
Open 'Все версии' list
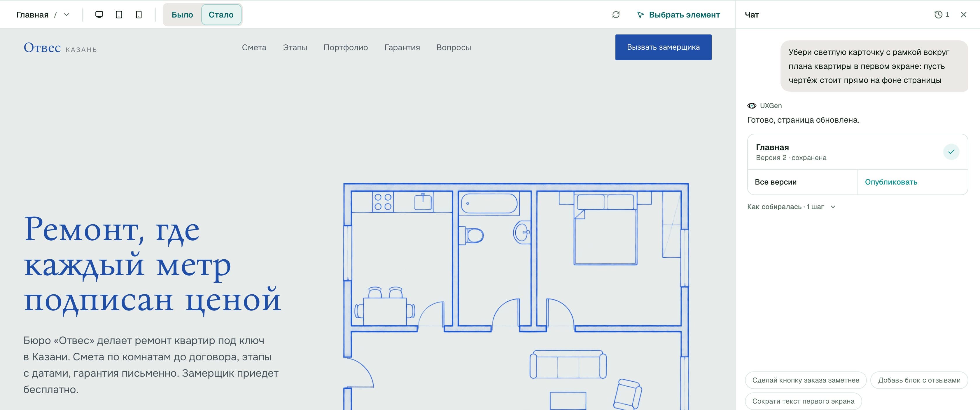coord(802,182)
